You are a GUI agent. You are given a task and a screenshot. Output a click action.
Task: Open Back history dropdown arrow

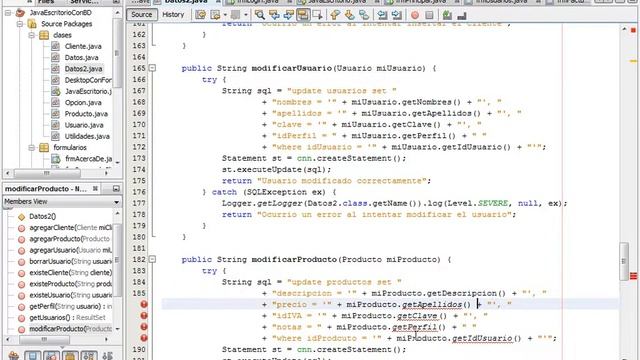tap(225, 15)
